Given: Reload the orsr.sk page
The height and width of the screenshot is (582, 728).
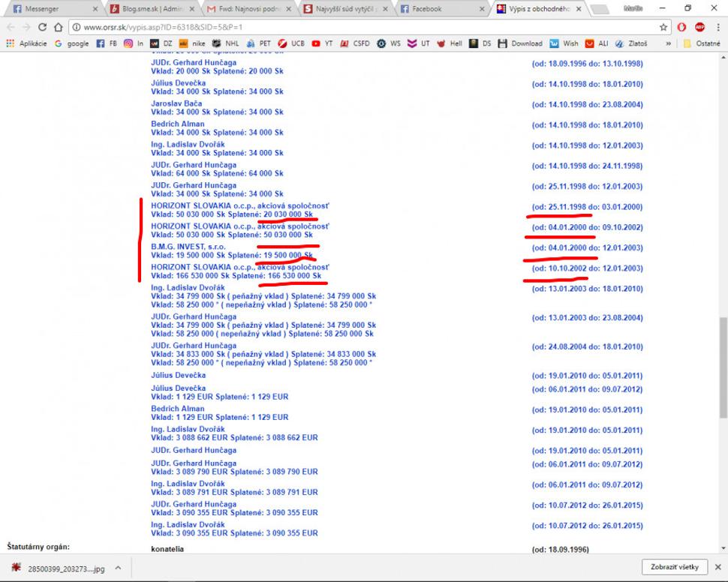Looking at the screenshot, I should coord(42,28).
